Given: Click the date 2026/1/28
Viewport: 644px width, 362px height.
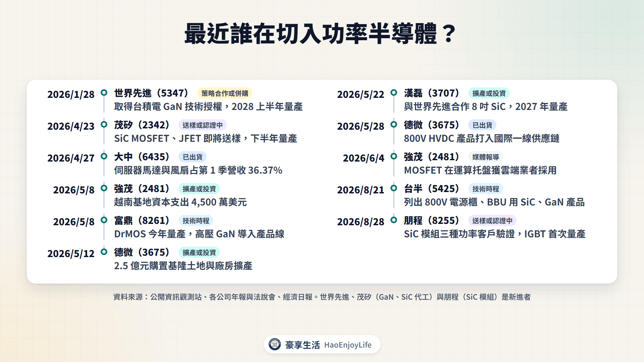Looking at the screenshot, I should (71, 95).
